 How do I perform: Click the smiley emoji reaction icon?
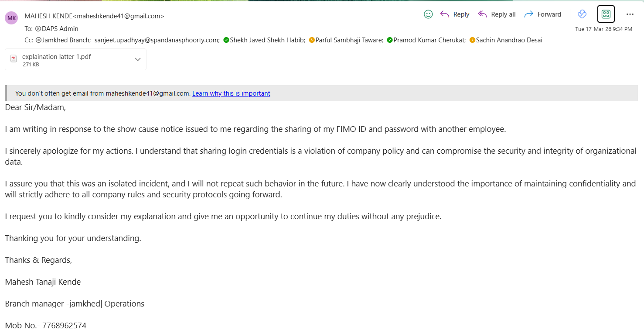[x=428, y=14]
